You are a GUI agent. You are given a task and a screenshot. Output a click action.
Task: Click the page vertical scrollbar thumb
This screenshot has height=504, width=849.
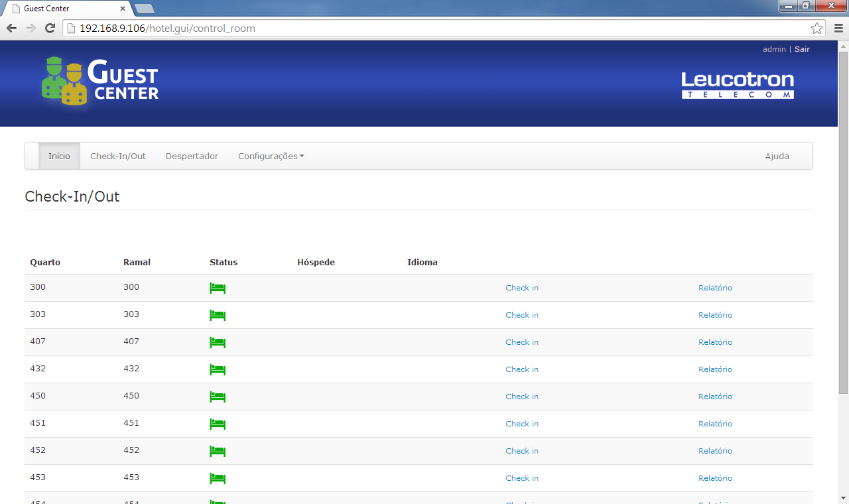(x=843, y=222)
